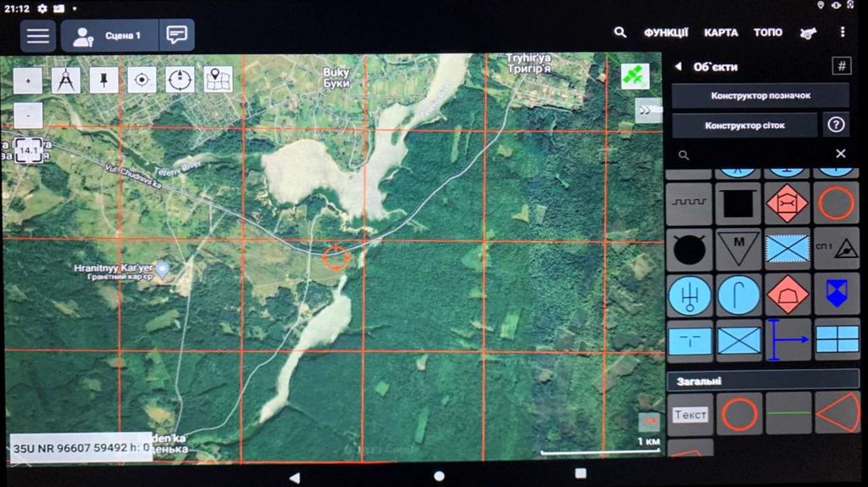Select the Текст text object
The height and width of the screenshot is (487, 868).
pos(690,414)
